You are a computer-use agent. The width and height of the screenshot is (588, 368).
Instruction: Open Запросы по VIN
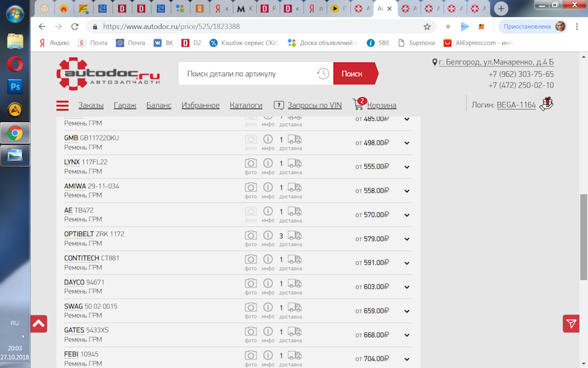[x=314, y=105]
